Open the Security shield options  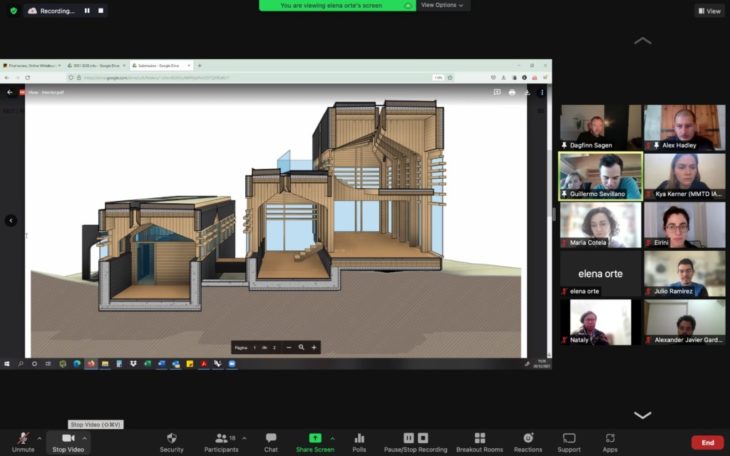172,440
